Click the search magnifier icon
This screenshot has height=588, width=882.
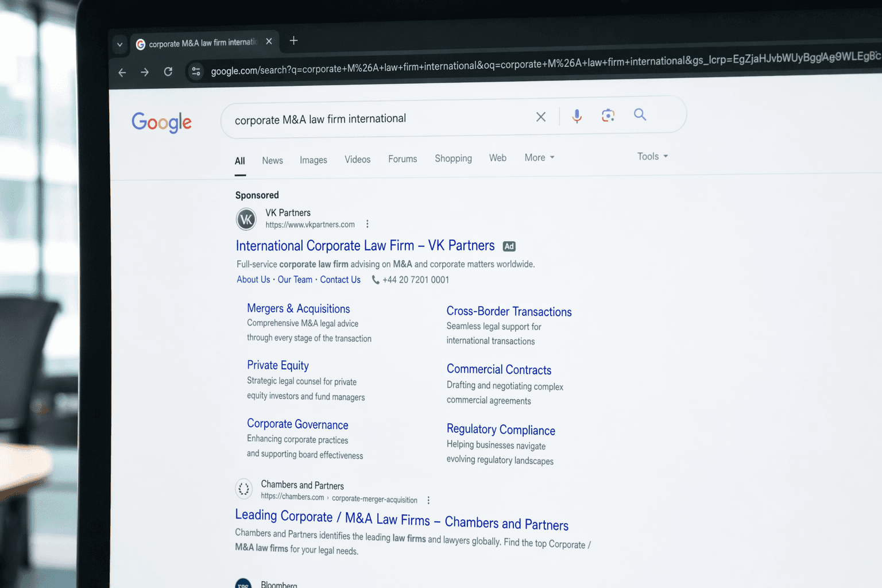click(x=640, y=115)
